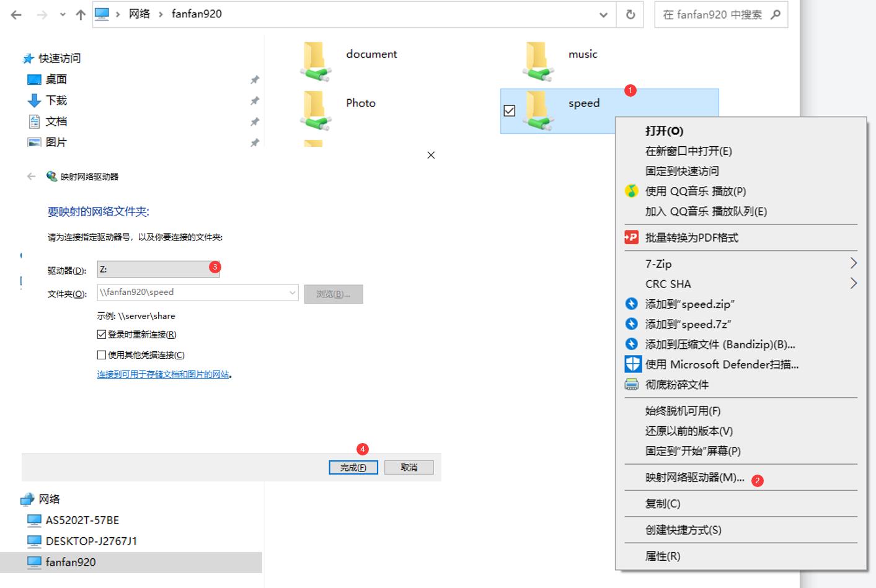Click the 彻底粉碎文件 shredder icon
Screen dimensions: 876x588
tap(632, 384)
